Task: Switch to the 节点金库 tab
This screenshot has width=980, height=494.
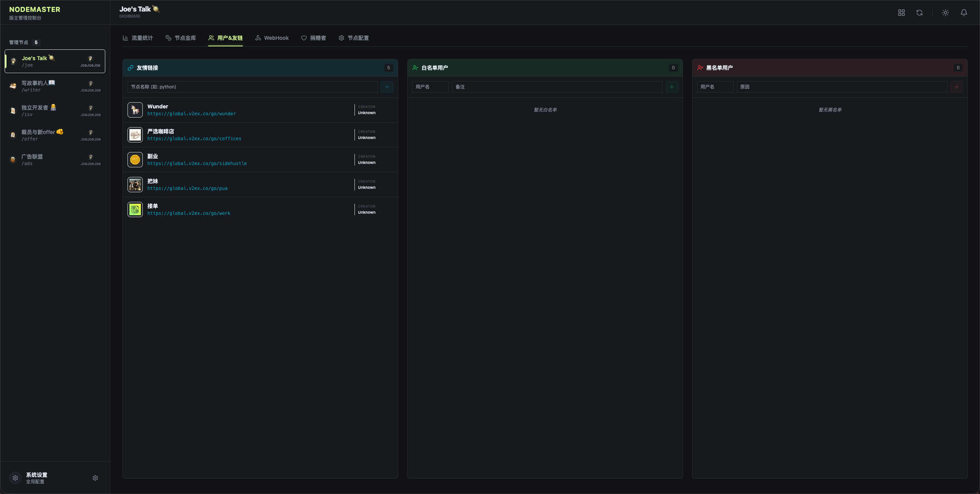Action: pos(181,38)
